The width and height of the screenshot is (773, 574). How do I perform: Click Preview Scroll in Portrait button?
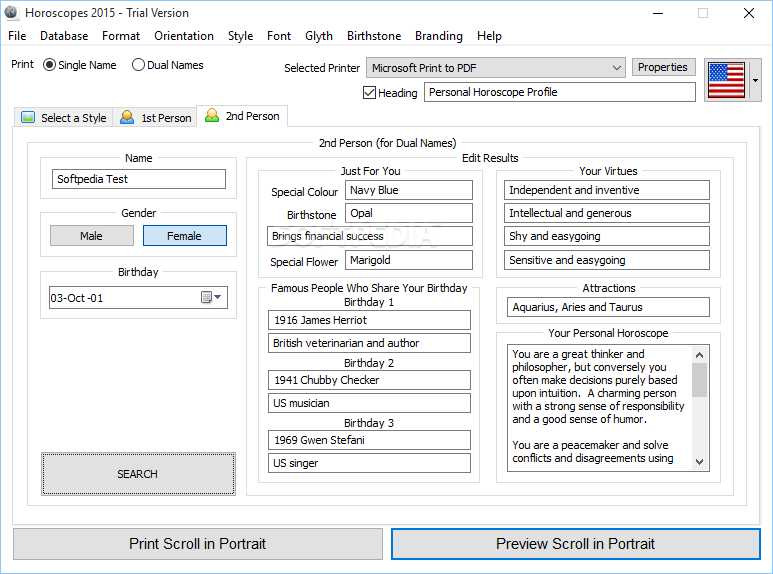(576, 544)
